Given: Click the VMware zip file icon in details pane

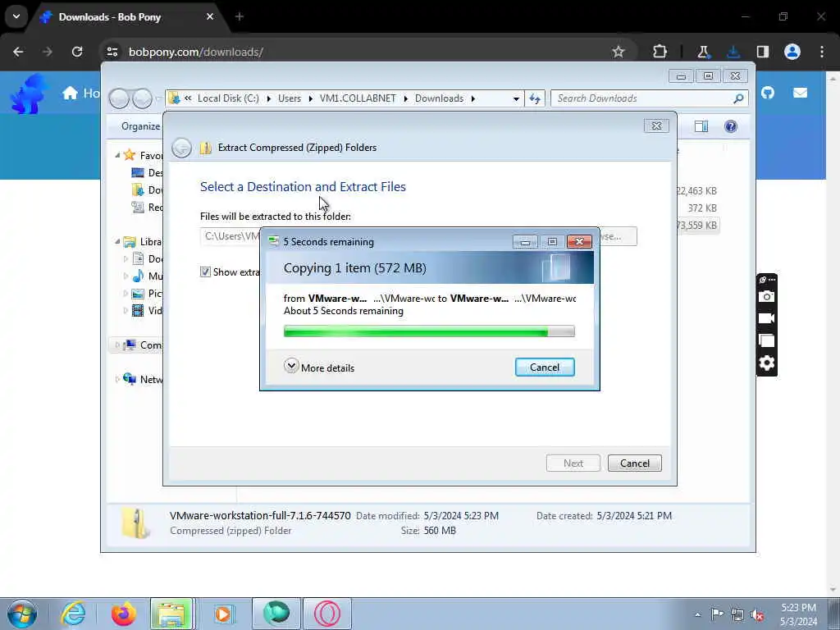Looking at the screenshot, I should pos(135,523).
